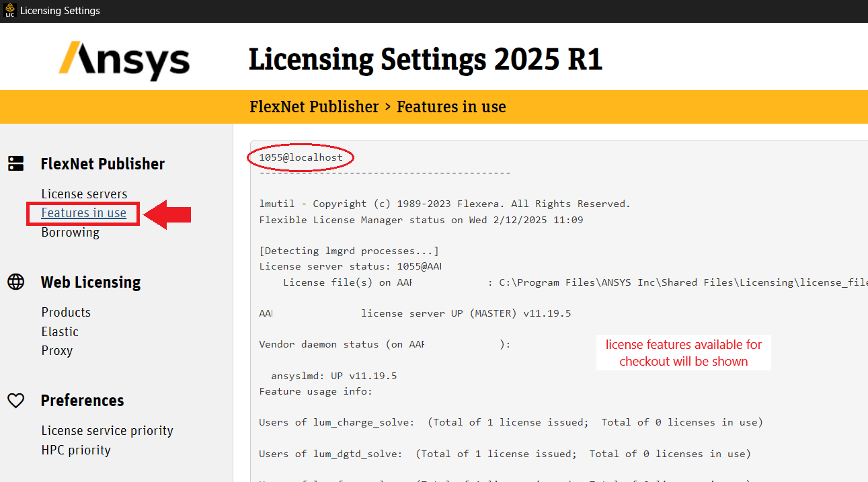
Task: Open the Elastic licensing page
Action: pos(60,331)
